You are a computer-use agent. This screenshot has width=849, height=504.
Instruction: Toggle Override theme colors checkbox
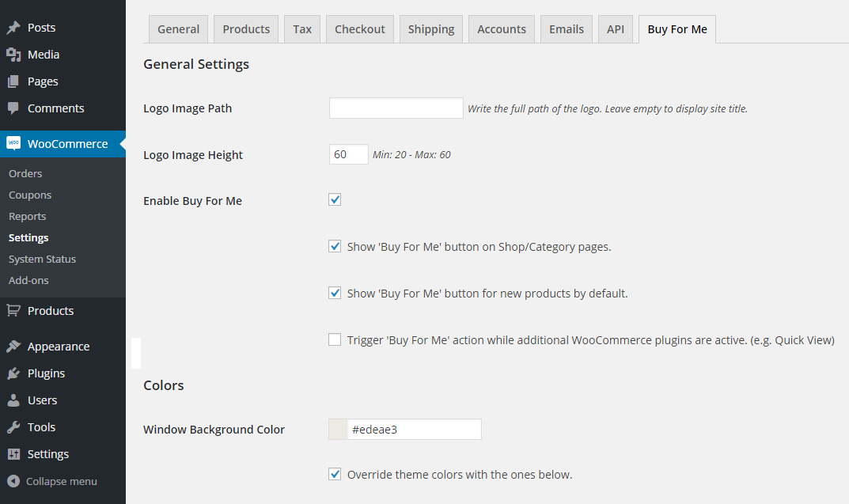335,475
